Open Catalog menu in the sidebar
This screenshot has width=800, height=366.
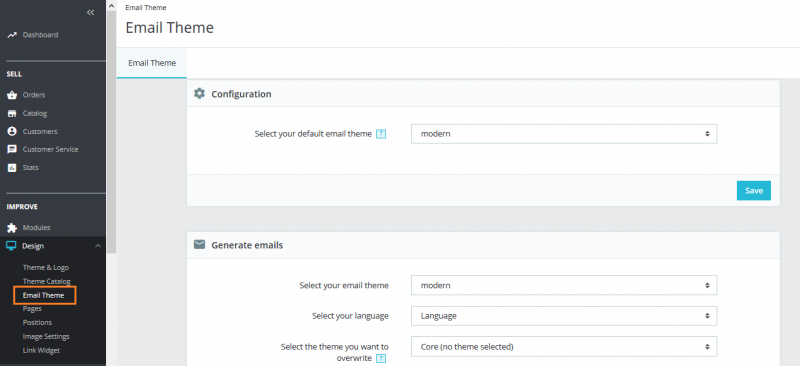click(35, 113)
